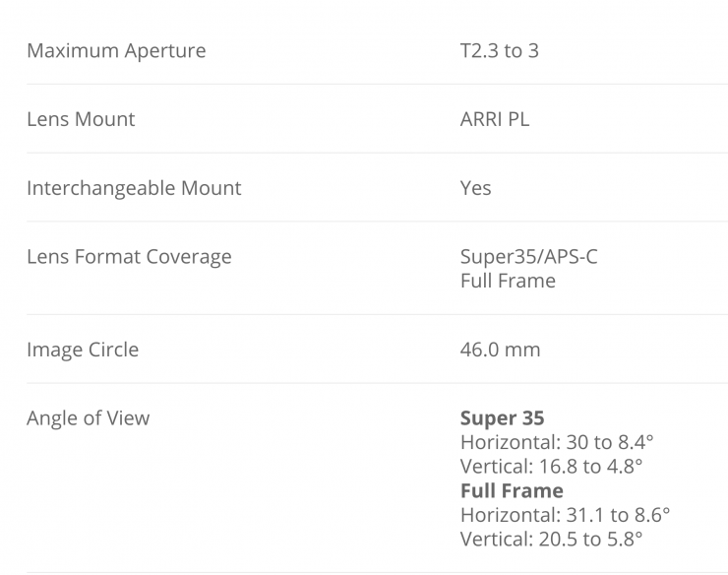Screen dimensions: 728x575
Task: Click the Lens Format Coverage label
Action: tap(129, 257)
